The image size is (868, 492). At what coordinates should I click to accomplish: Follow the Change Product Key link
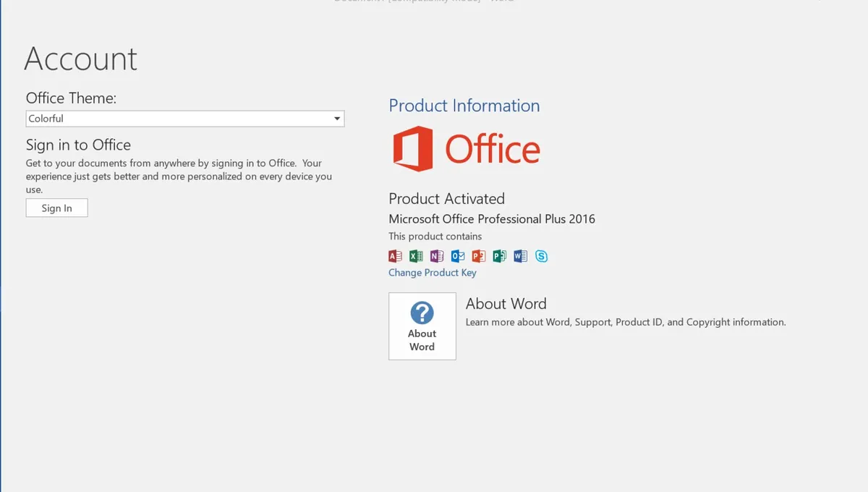pyautogui.click(x=433, y=273)
